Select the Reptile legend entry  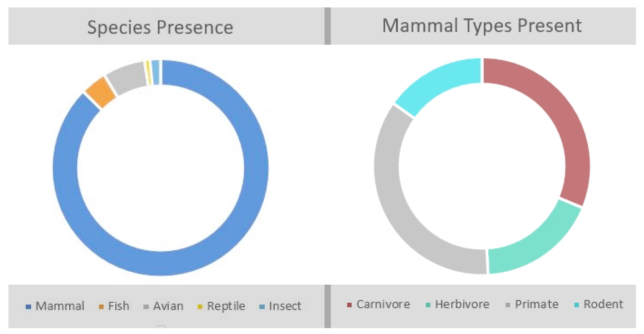[x=221, y=306]
